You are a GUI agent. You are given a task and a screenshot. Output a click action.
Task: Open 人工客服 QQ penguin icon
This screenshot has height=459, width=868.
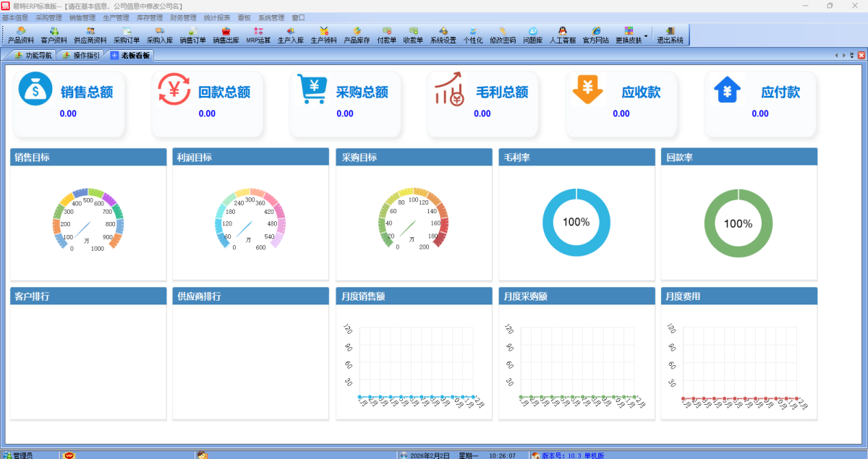coord(562,35)
